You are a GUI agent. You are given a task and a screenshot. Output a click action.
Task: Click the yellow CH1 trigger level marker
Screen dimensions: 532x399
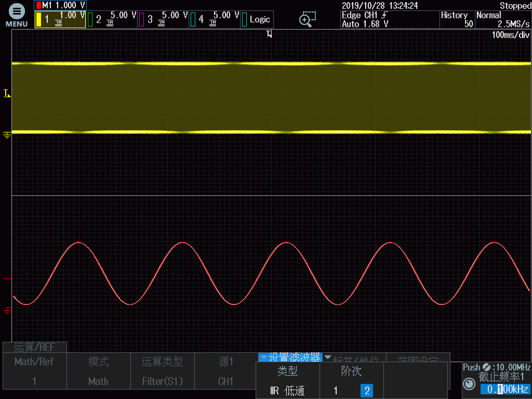(6, 94)
